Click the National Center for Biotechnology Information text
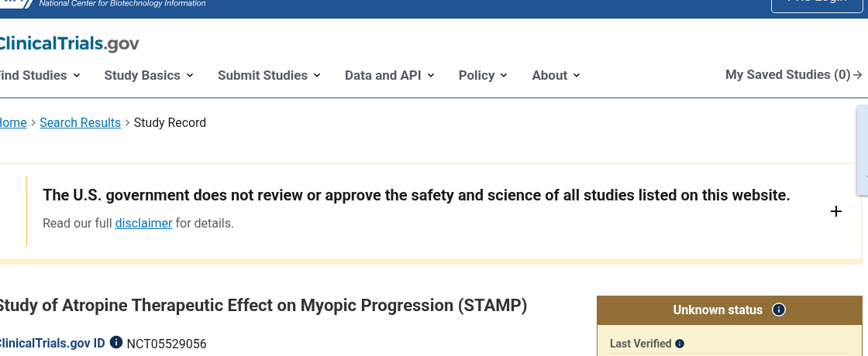Image resolution: width=868 pixels, height=356 pixels. (x=122, y=3)
